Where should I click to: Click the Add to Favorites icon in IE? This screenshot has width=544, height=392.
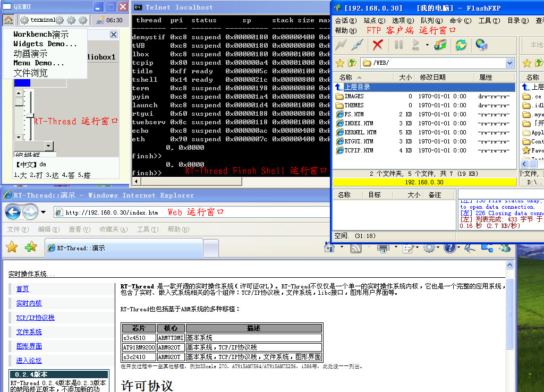coord(30,247)
